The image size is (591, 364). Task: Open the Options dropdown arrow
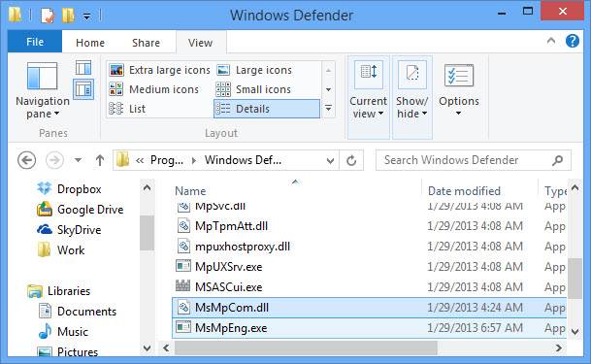458,113
